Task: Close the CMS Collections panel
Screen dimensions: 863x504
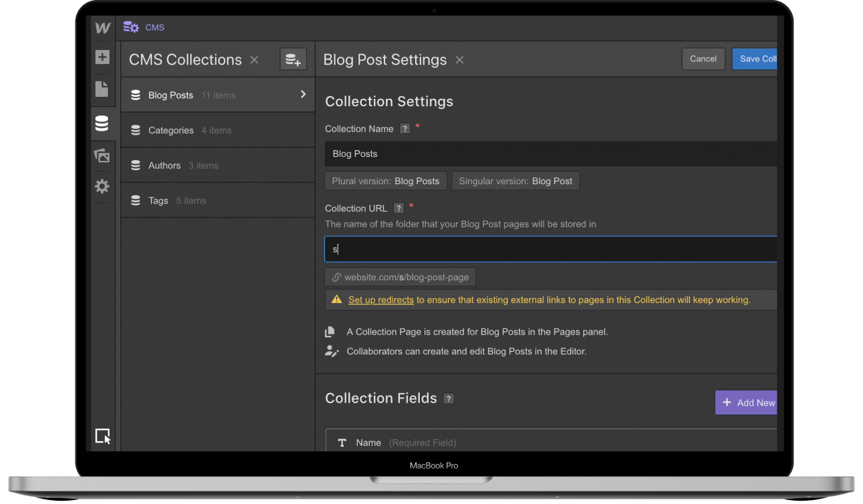Action: 254,59
